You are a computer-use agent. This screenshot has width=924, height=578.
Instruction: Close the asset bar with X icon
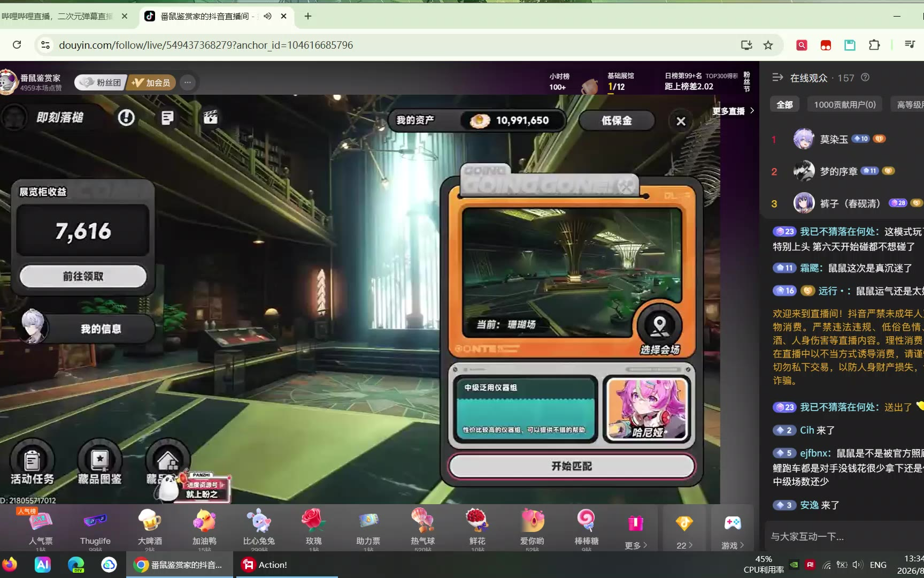pyautogui.click(x=681, y=121)
